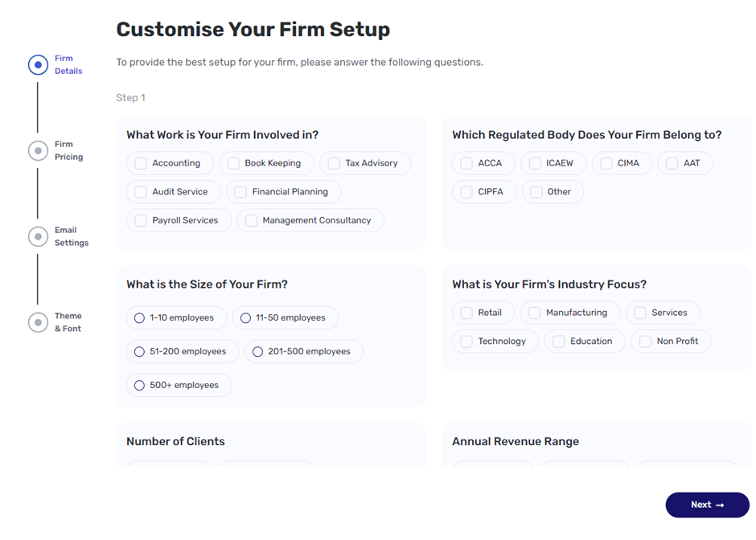
Task: Check the Tax Advisory box
Action: pos(334,163)
